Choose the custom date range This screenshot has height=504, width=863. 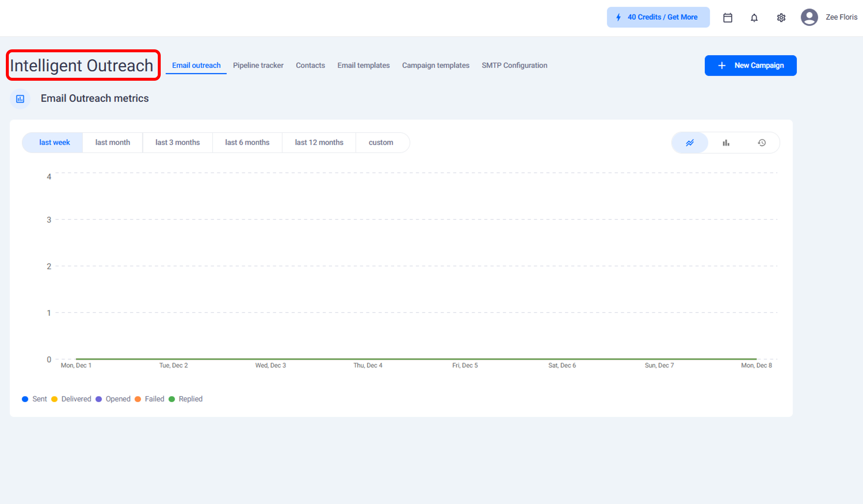380,142
